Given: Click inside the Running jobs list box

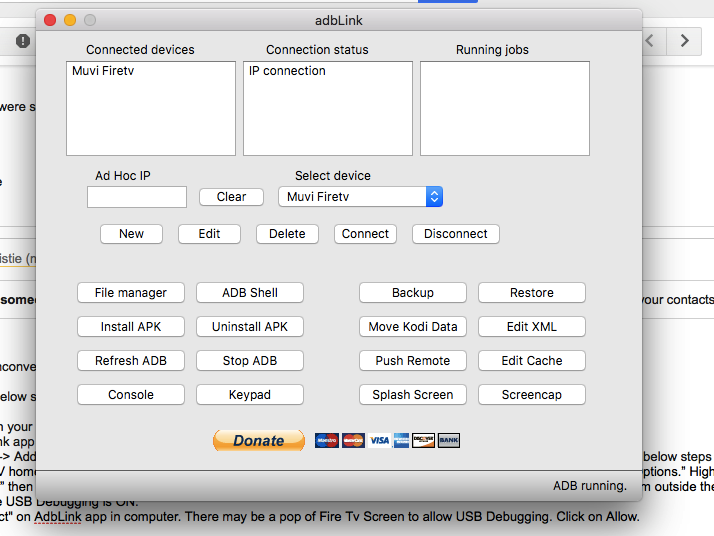Looking at the screenshot, I should (505, 108).
